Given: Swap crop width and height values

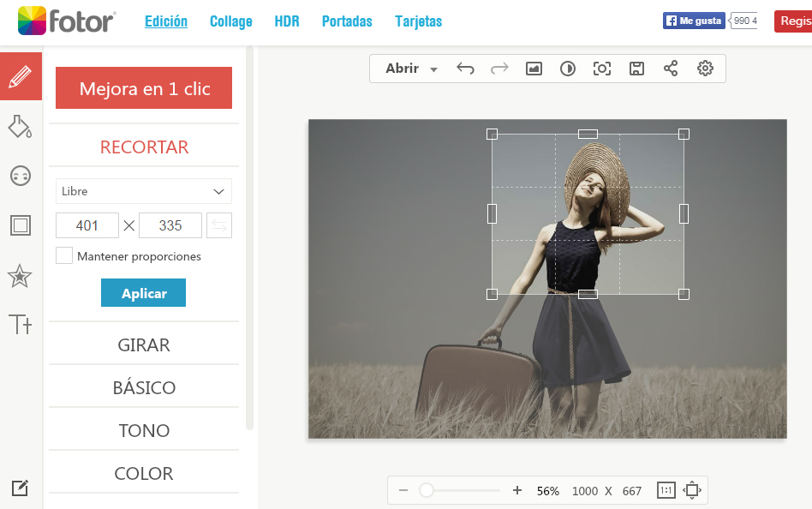Looking at the screenshot, I should point(219,225).
